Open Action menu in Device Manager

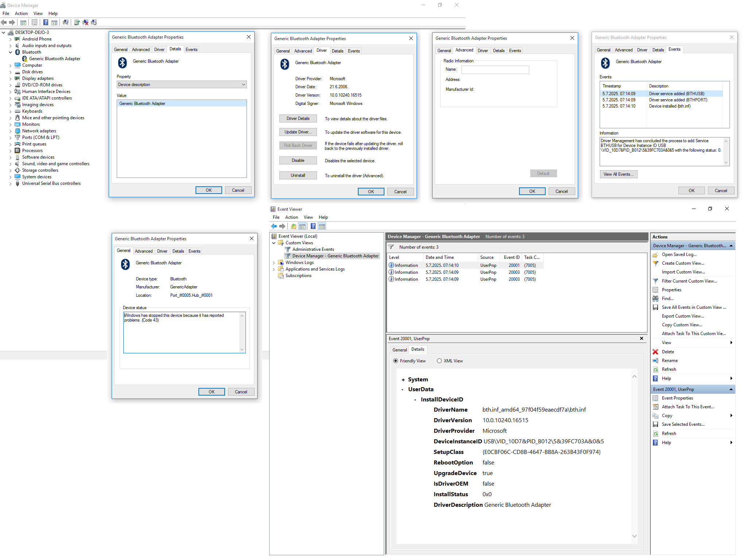[x=21, y=13]
